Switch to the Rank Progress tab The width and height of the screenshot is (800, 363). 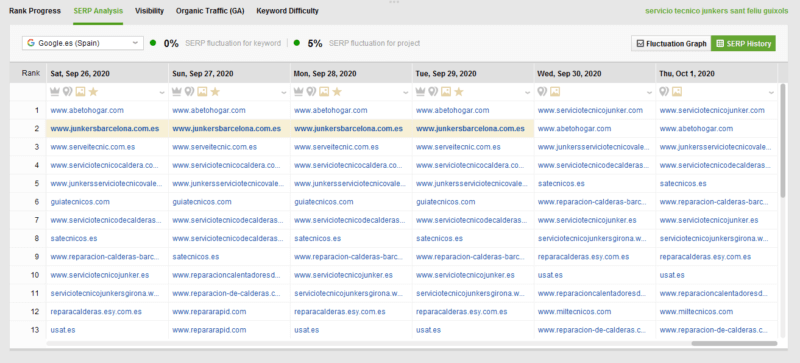35,11
